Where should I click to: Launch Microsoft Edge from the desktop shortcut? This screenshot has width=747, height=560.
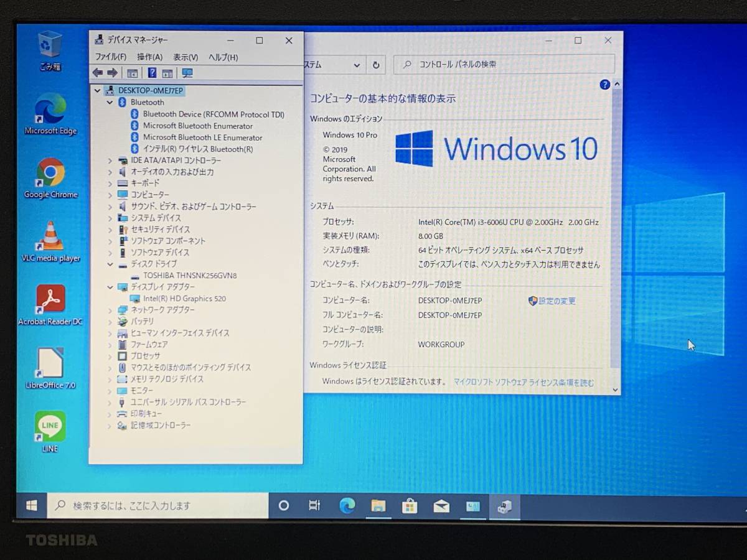pos(50,114)
